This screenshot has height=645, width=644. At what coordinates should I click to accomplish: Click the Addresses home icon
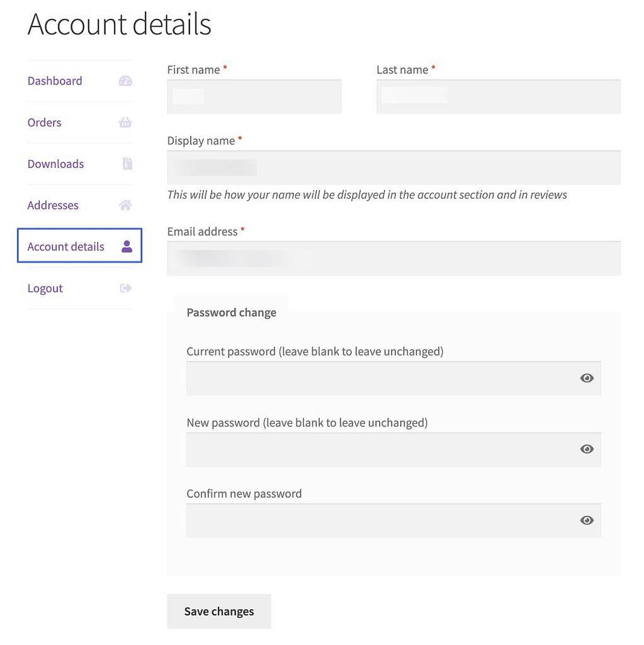tap(125, 205)
